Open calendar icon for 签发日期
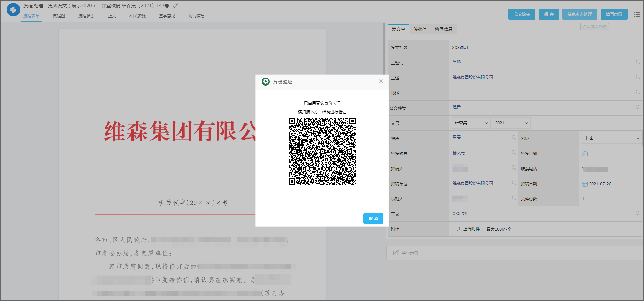Screen dimensions: 644x301 coord(585,154)
